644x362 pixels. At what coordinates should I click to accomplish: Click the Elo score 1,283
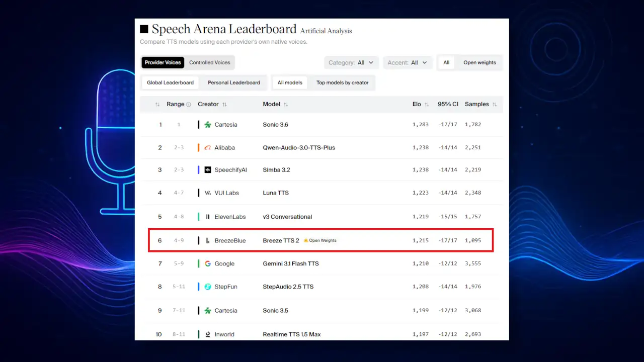421,125
